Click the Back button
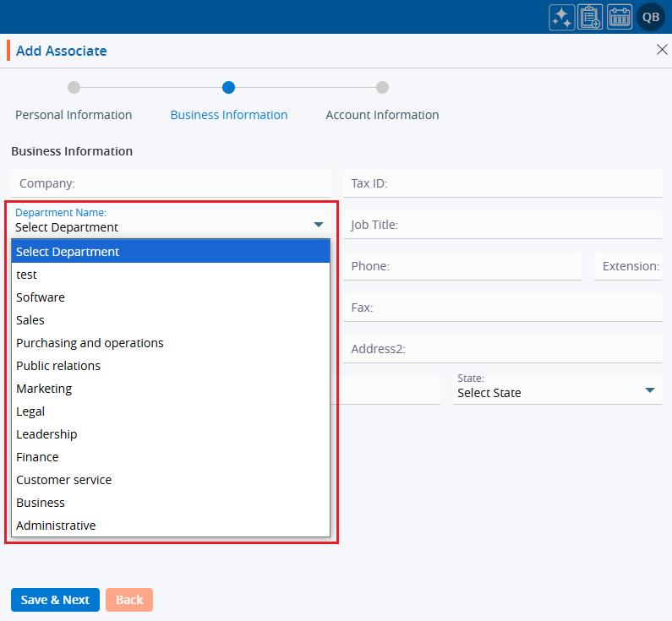This screenshot has height=621, width=672. (129, 600)
